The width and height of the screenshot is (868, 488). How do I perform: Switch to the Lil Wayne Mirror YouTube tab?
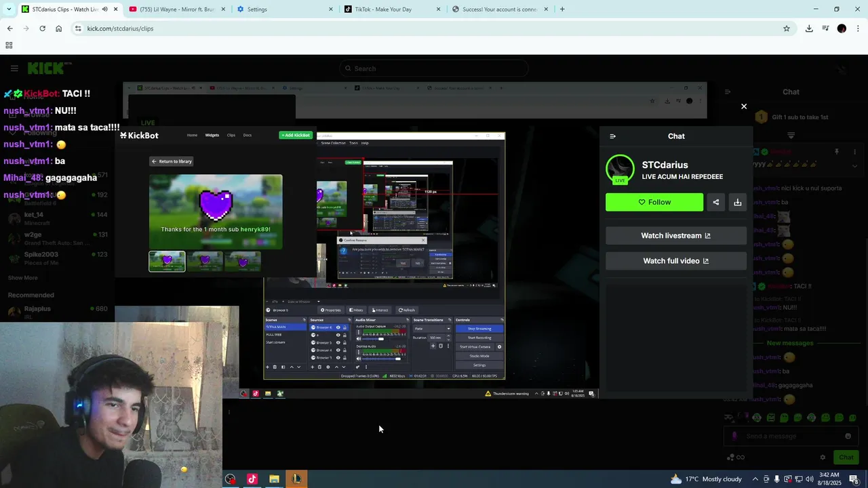[x=178, y=9]
